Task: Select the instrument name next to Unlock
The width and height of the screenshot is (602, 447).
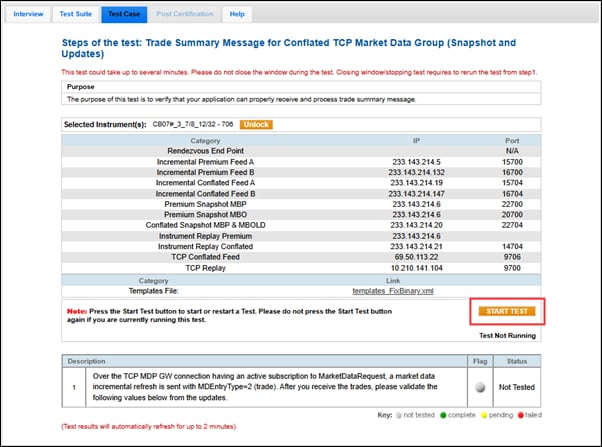Action: 192,124
